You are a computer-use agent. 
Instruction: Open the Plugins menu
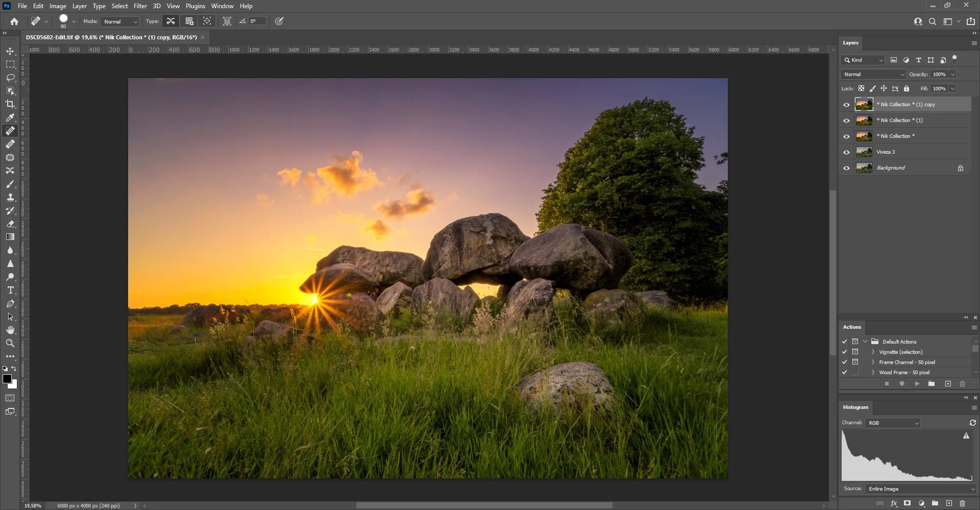tap(195, 6)
